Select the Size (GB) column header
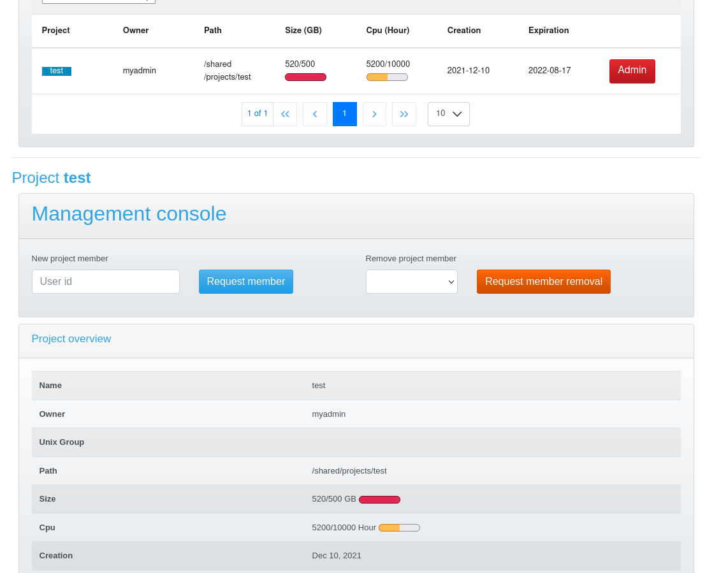Image resolution: width=728 pixels, height=573 pixels. click(303, 30)
